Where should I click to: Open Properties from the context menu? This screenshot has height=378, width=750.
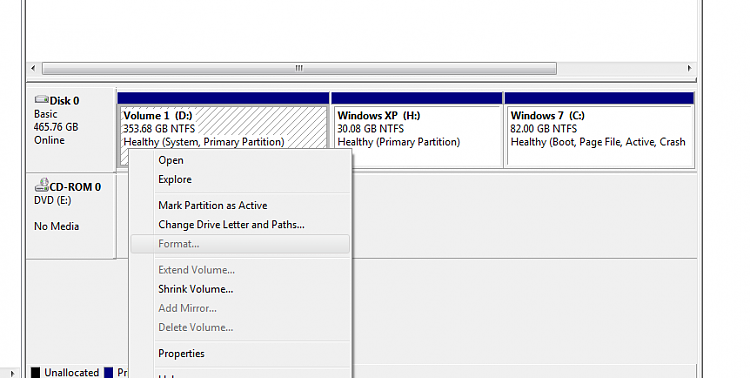(181, 354)
